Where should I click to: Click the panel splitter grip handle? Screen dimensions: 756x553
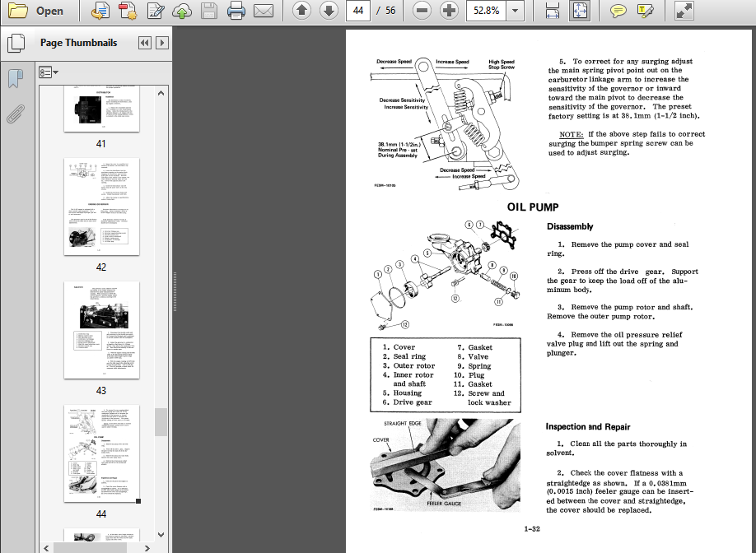pos(175,292)
